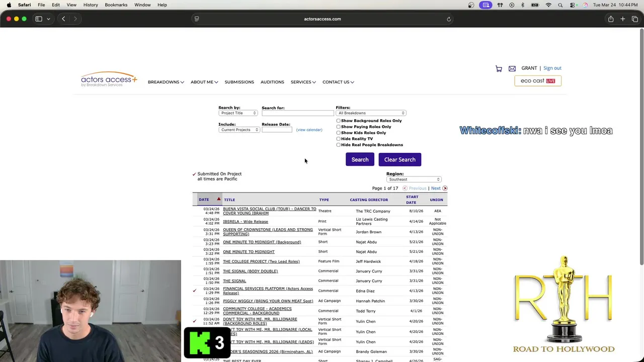Open BUENA VISTA SOCIAL CLUB breakdown

tap(269, 211)
